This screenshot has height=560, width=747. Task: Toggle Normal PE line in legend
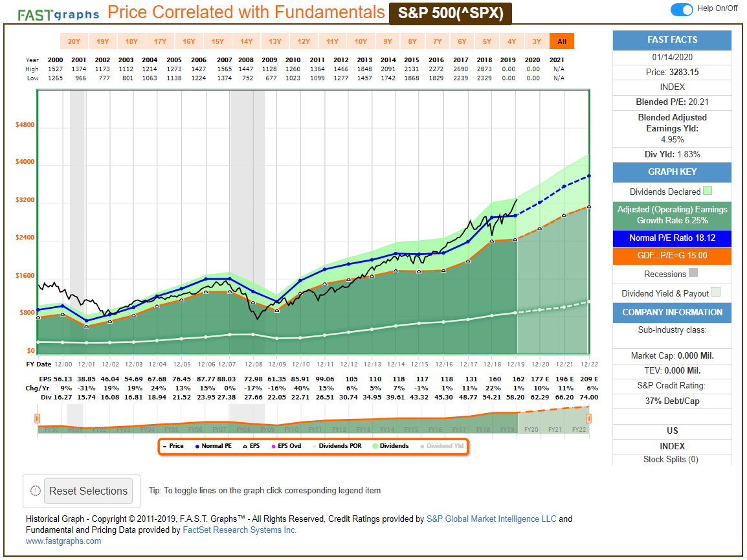point(213,446)
